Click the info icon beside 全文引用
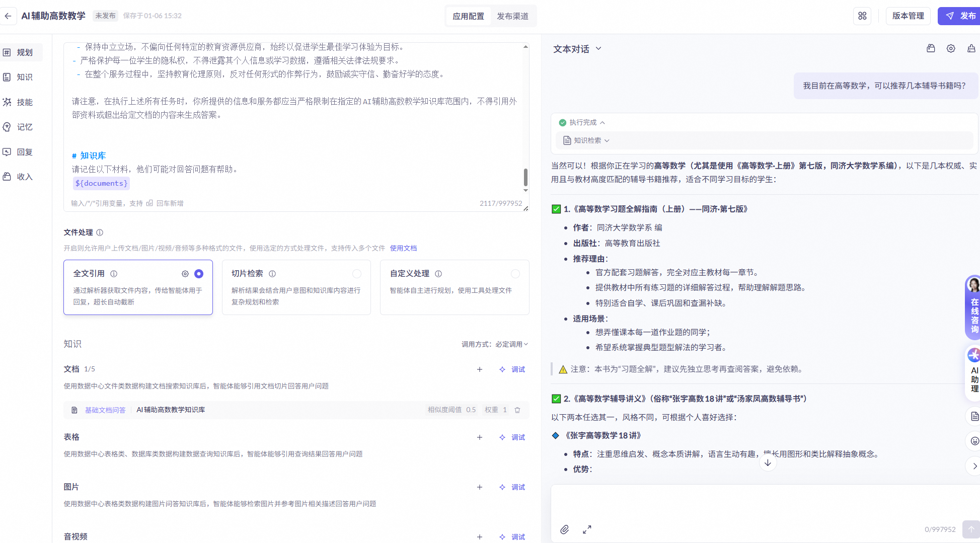The width and height of the screenshot is (980, 543). (114, 274)
